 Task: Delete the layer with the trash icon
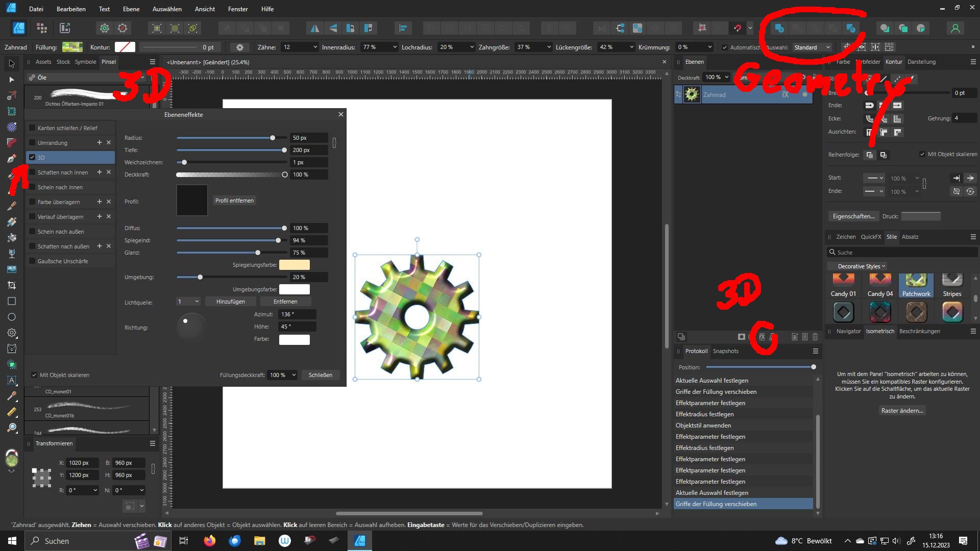(x=815, y=337)
